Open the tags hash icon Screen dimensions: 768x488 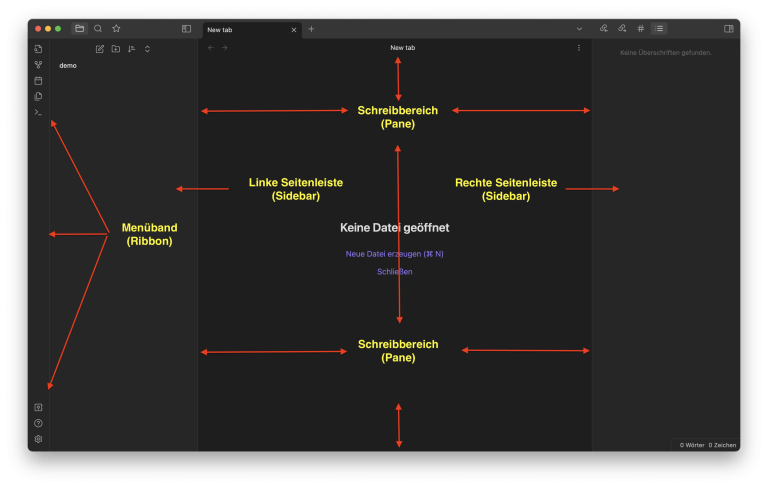click(640, 29)
